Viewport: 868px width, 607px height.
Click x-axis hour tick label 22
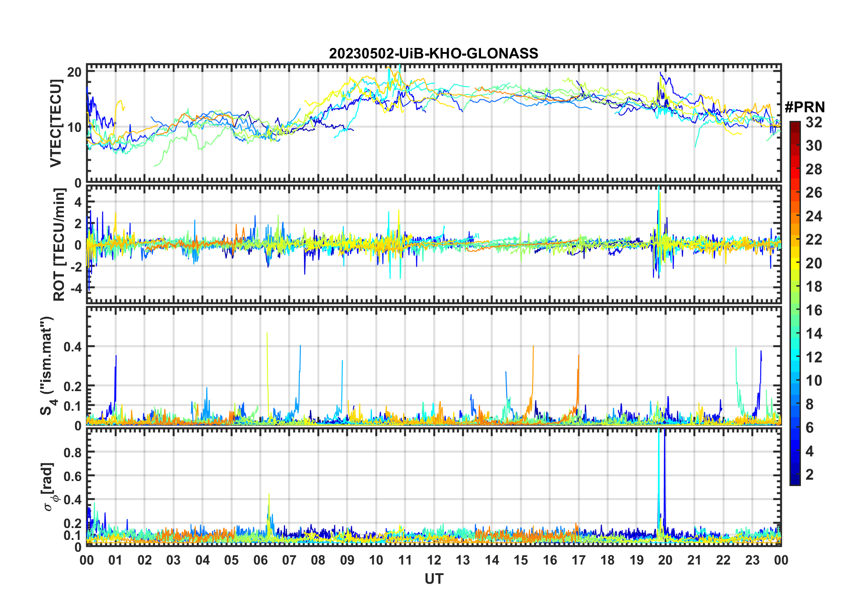pos(723,560)
